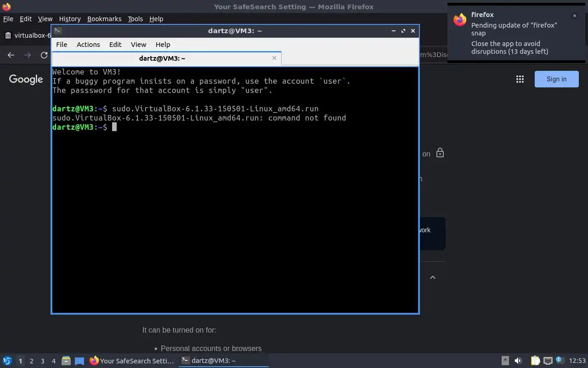Click the Google Sign in button

click(x=556, y=79)
